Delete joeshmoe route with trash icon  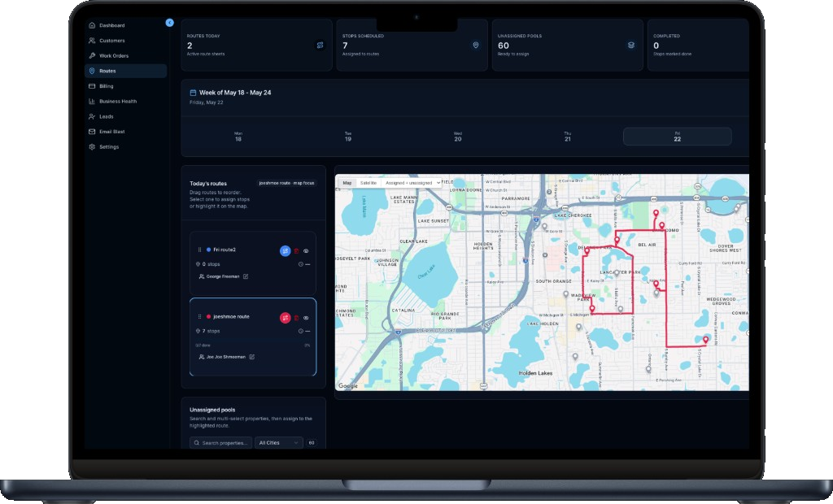[296, 318]
